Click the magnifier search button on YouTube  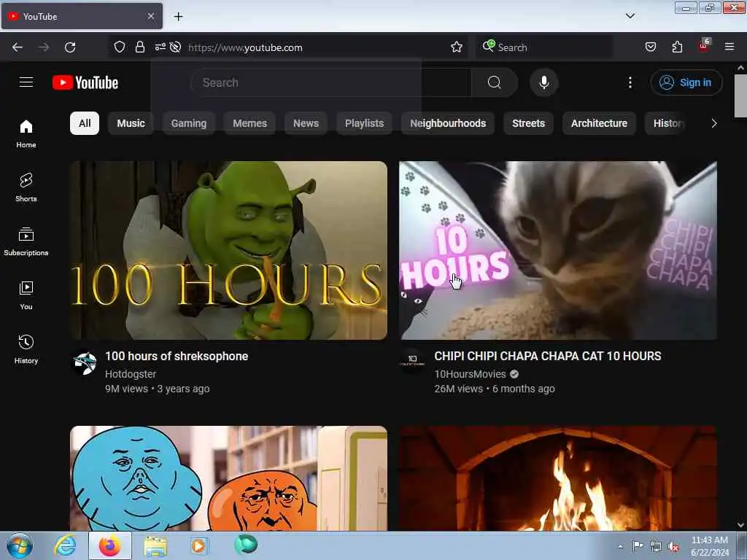pyautogui.click(x=495, y=82)
